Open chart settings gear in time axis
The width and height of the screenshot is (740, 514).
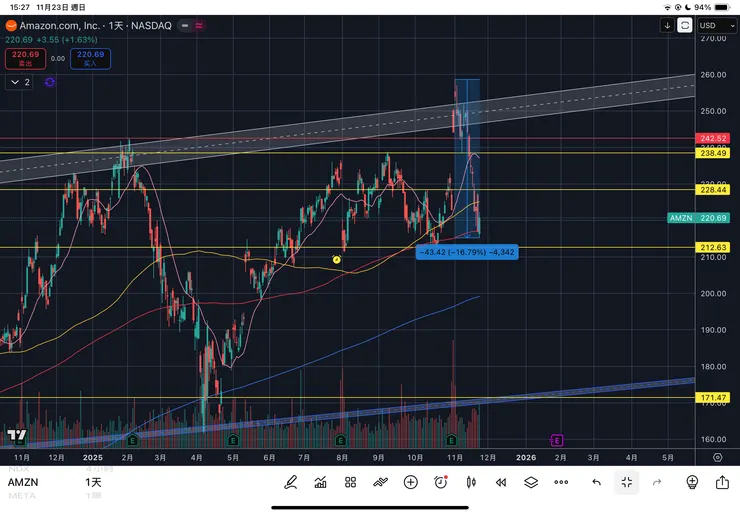coord(717,457)
